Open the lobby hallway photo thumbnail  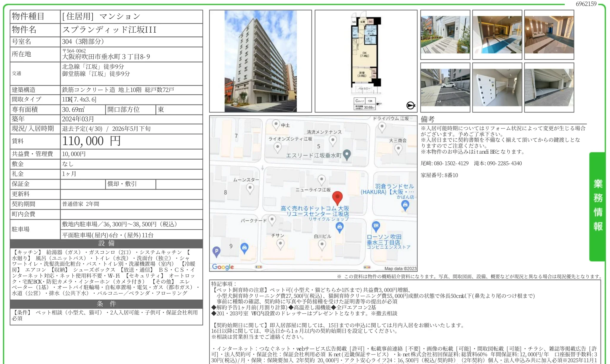497,35
